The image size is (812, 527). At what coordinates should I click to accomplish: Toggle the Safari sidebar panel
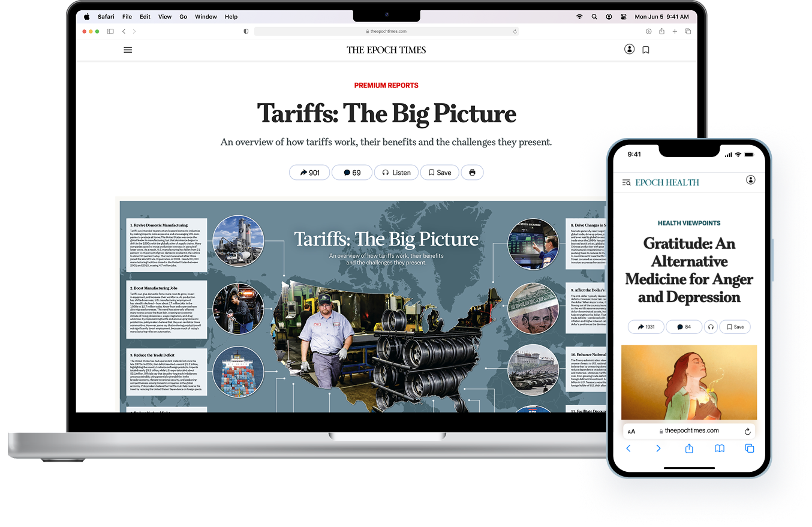110,31
